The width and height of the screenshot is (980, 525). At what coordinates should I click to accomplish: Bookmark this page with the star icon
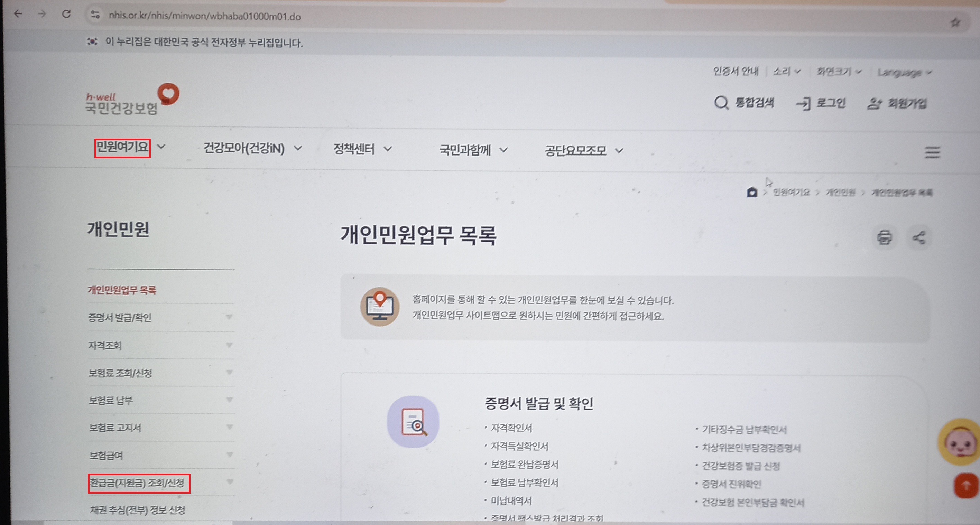(955, 23)
